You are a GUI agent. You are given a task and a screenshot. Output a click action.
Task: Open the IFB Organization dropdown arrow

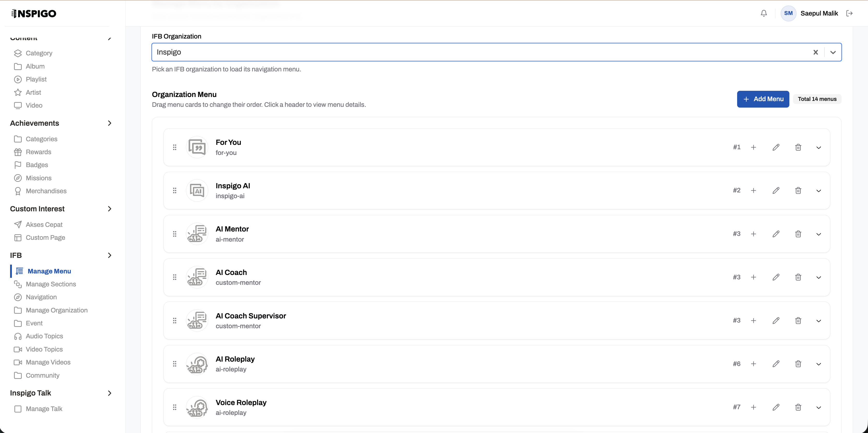(833, 52)
